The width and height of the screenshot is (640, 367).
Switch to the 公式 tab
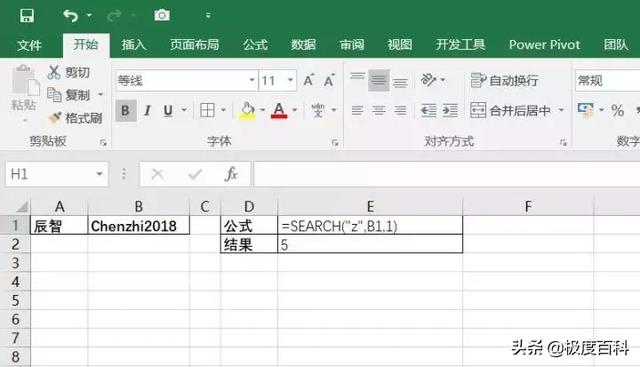tap(255, 44)
